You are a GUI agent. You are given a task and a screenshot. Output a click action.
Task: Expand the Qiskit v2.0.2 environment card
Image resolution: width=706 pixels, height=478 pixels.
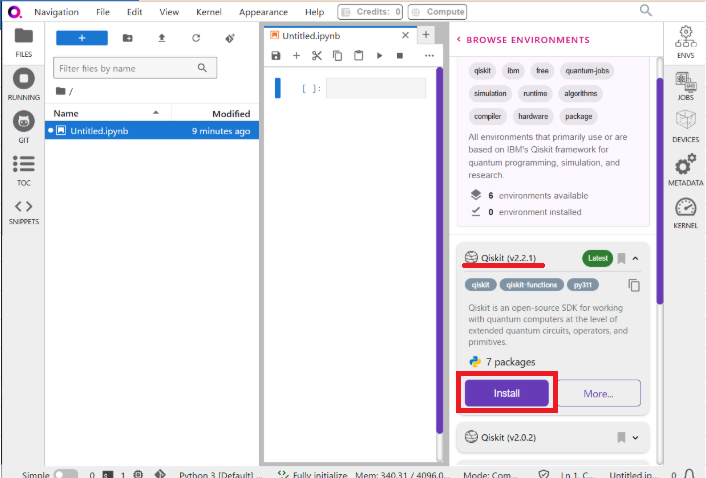(x=636, y=437)
